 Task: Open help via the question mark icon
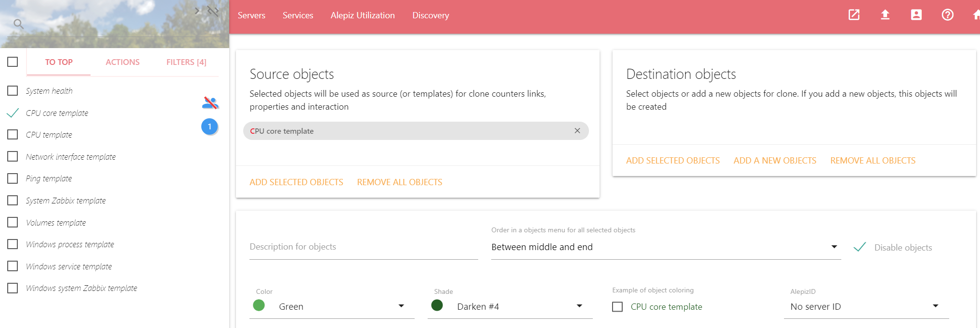coord(947,15)
